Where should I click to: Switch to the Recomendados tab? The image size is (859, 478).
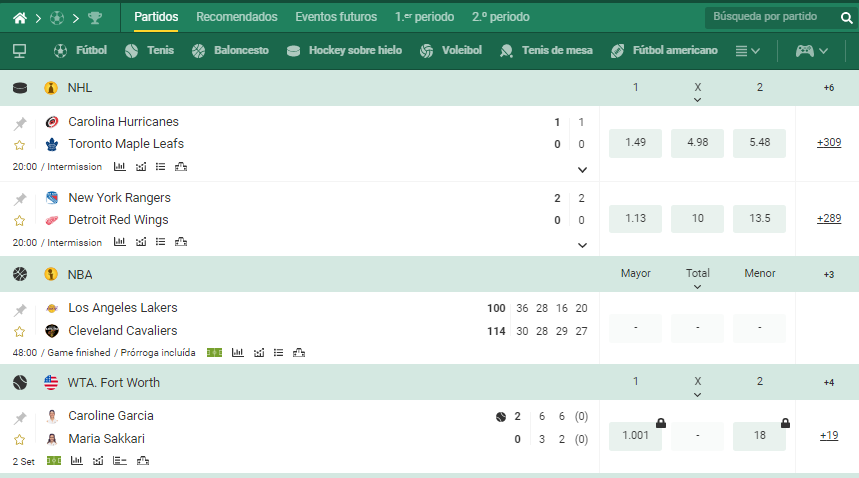[x=237, y=17]
